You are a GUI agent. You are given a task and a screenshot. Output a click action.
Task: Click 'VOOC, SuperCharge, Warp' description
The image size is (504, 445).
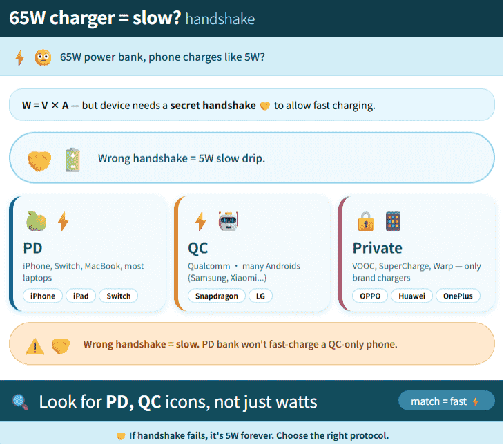pyautogui.click(x=416, y=272)
